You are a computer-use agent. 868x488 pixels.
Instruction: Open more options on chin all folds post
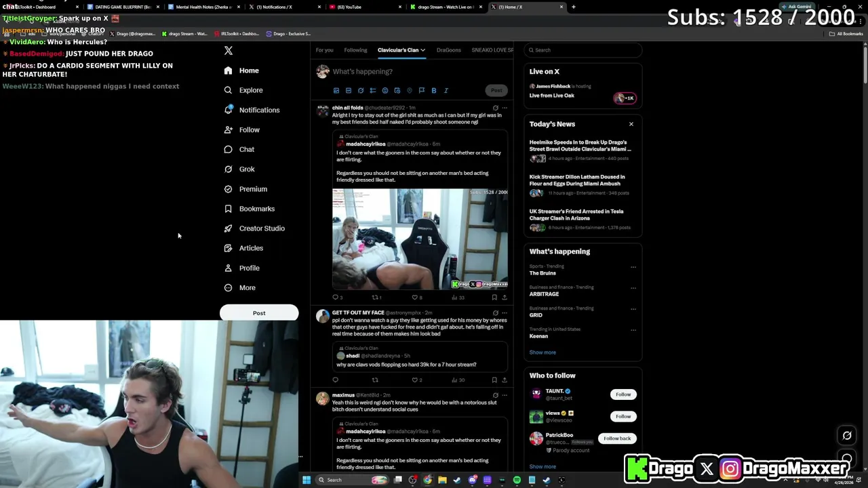coord(505,108)
